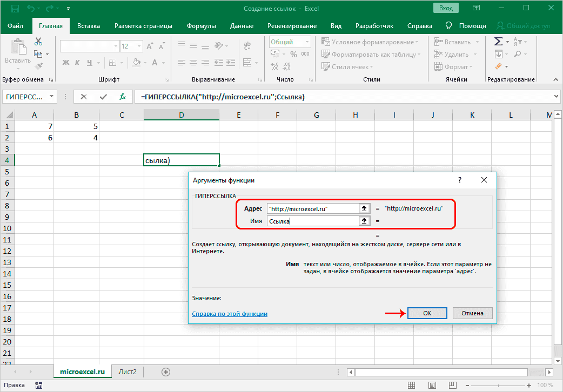Click the help question mark in dialog
Viewport: 563px width, 392px height.
(460, 180)
